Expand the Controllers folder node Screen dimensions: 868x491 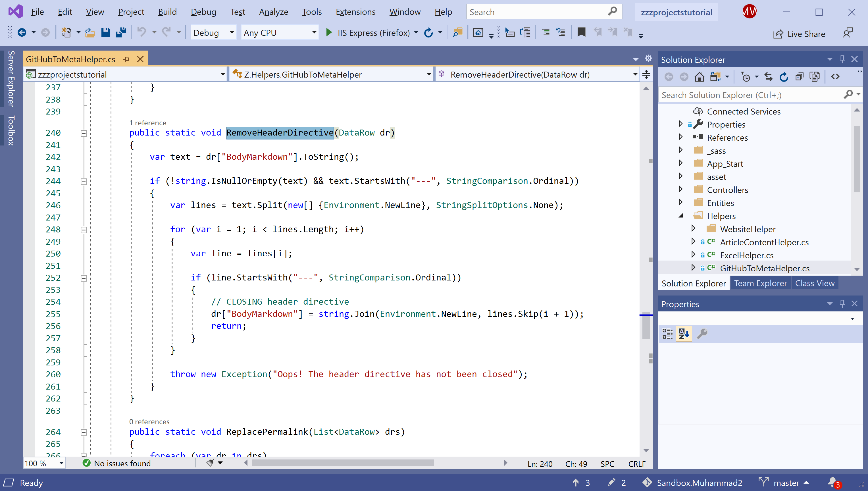tap(680, 190)
